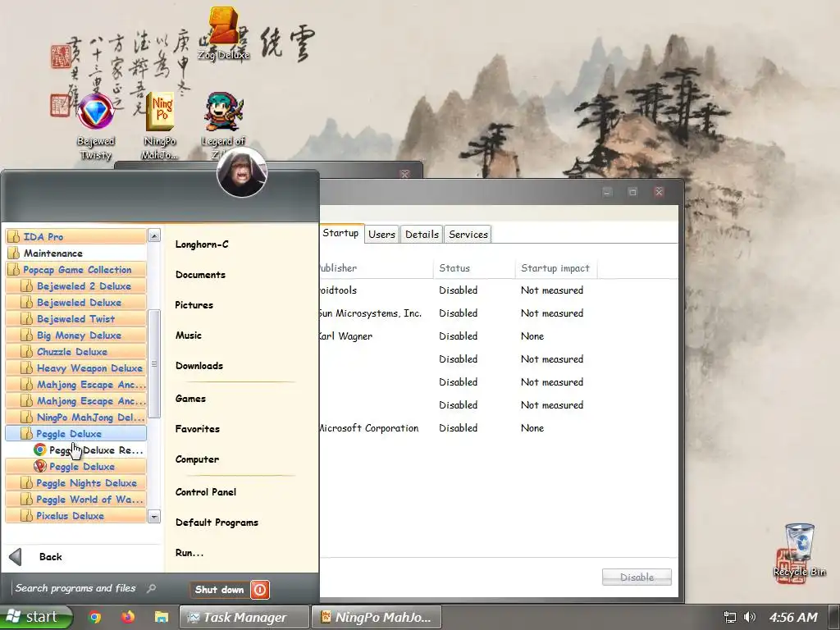This screenshot has width=840, height=630.
Task: Open Favorites from the Start menu
Action: click(x=197, y=428)
